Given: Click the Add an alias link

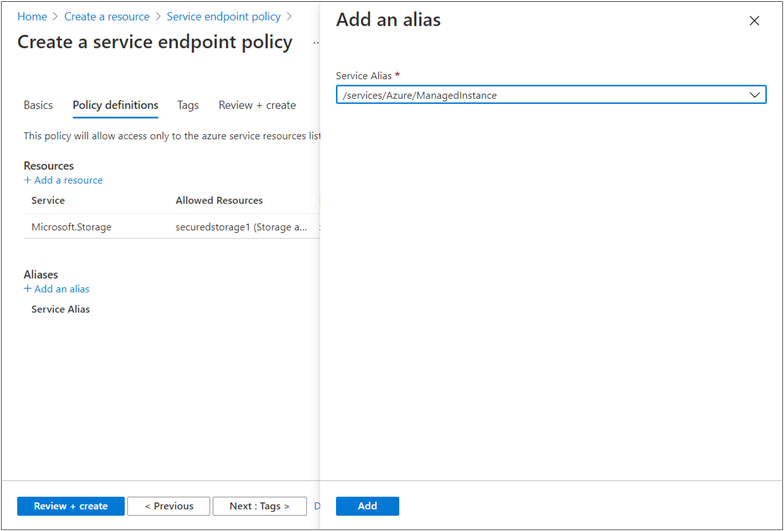Looking at the screenshot, I should (x=56, y=288).
